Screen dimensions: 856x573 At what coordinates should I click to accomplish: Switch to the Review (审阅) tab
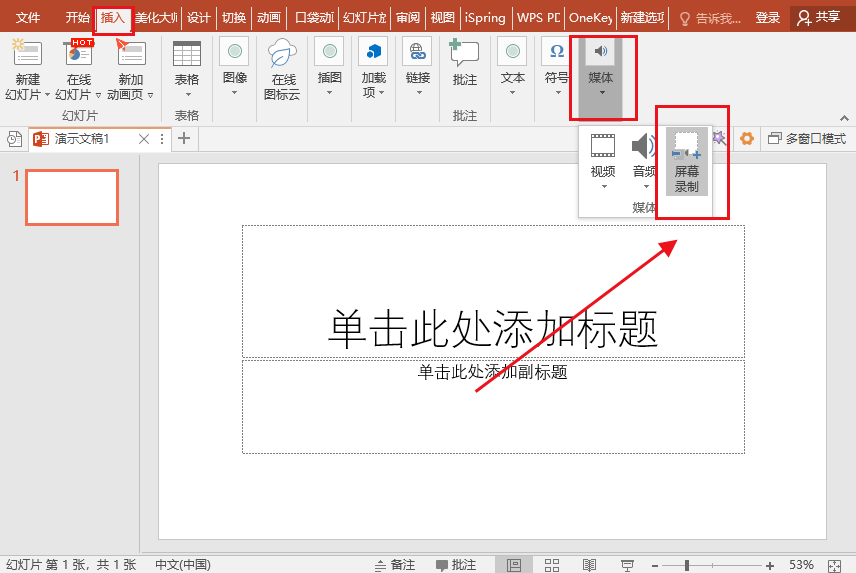[408, 18]
